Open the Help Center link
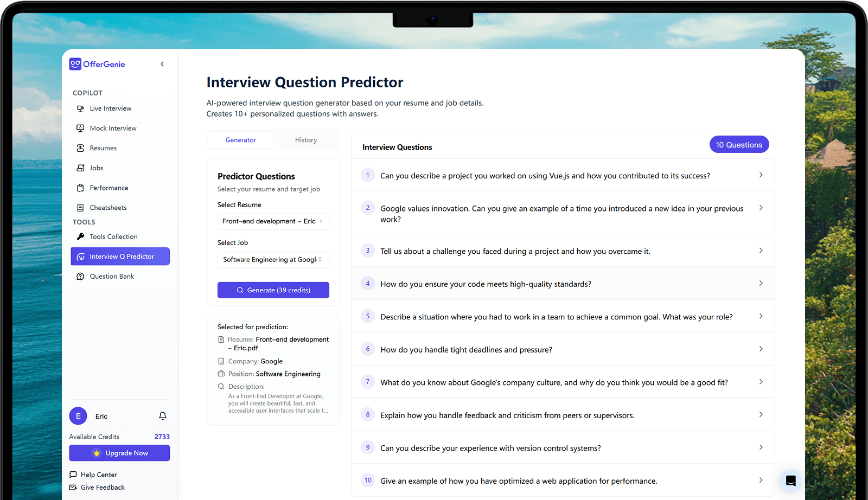Screen dimensions: 868x500 pos(99,475)
